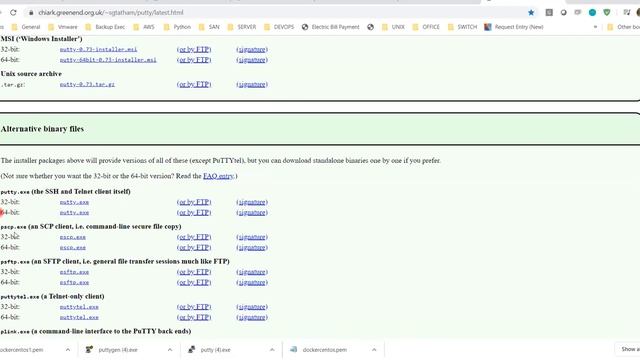Expand options for dockercentos1.pem download
This screenshot has height=360, width=640.
68,350
